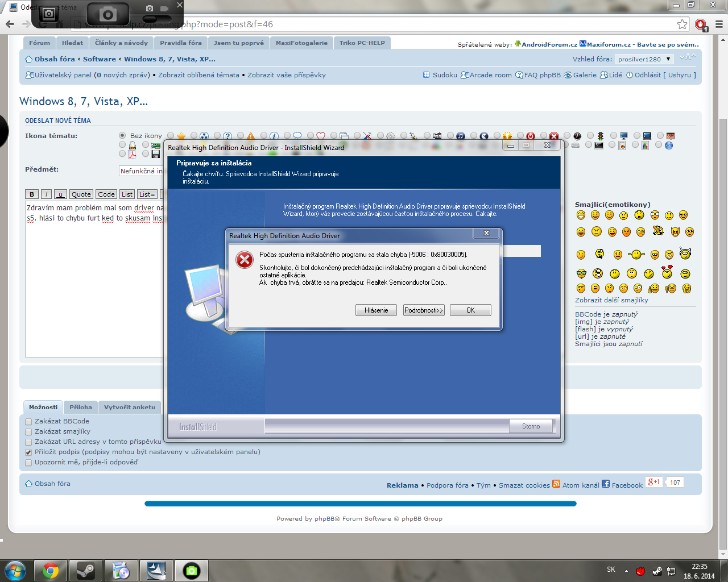728x582 pixels.
Task: Toggle the Zakázat smajlíky checkbox
Action: tap(28, 432)
